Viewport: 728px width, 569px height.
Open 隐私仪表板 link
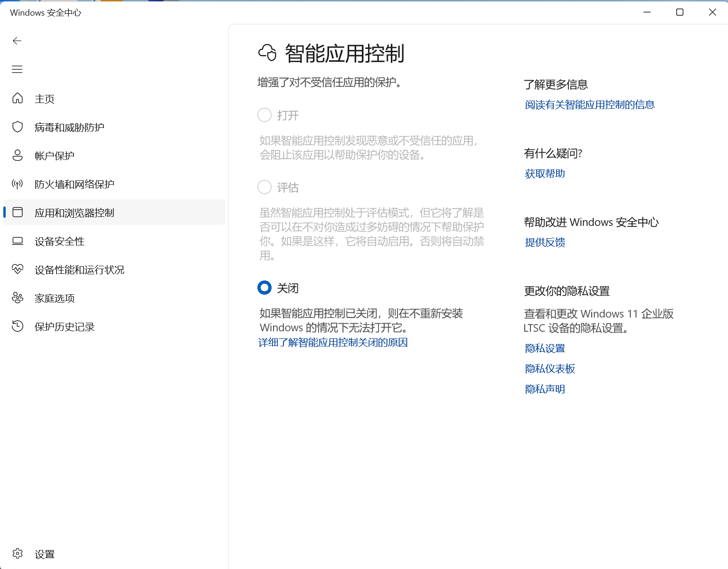pyautogui.click(x=549, y=369)
